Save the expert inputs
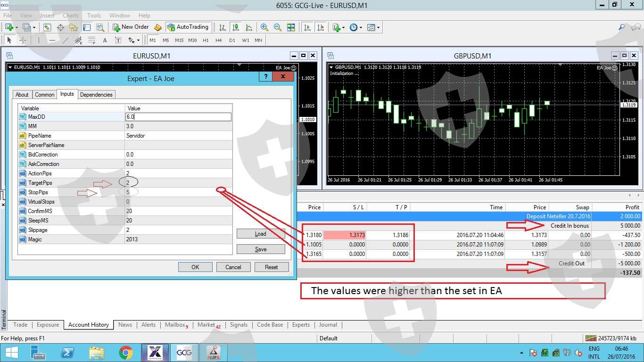The width and height of the screenshot is (644, 362). click(261, 249)
